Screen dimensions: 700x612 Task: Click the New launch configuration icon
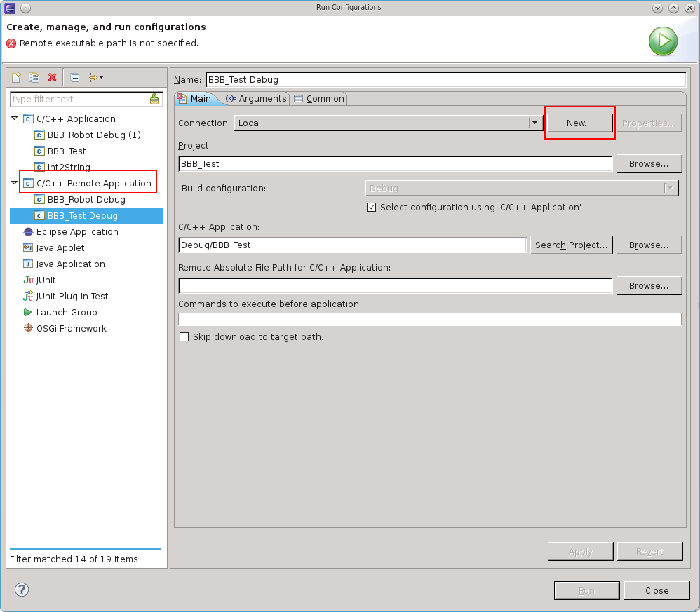click(17, 77)
